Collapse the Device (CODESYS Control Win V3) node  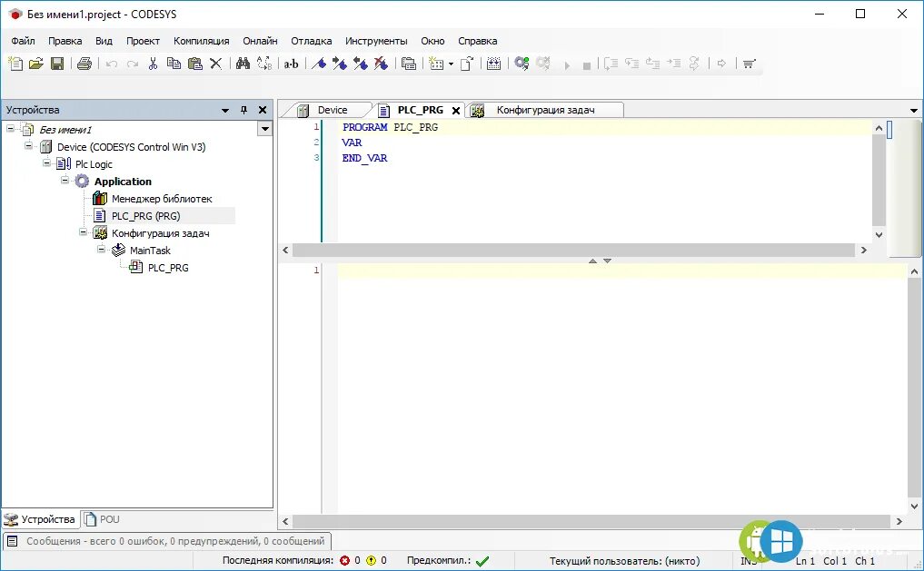point(28,145)
